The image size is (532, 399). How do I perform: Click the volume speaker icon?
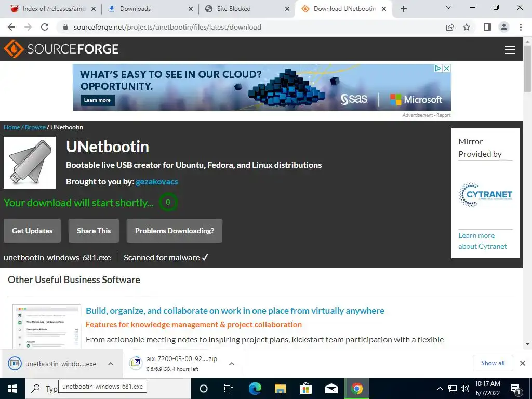point(465,389)
